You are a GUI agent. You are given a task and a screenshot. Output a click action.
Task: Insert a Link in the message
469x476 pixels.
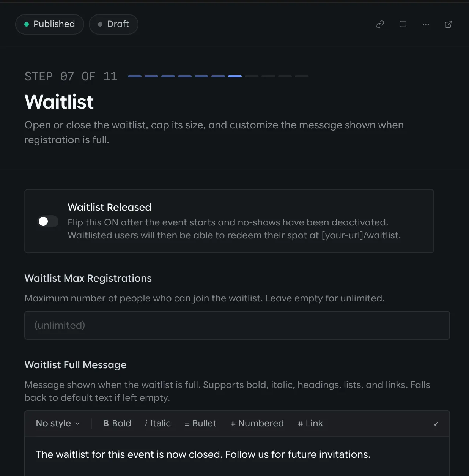click(310, 423)
